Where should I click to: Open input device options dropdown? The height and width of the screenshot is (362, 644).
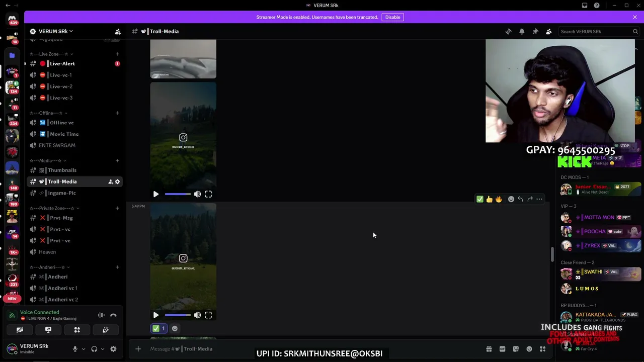point(84,349)
